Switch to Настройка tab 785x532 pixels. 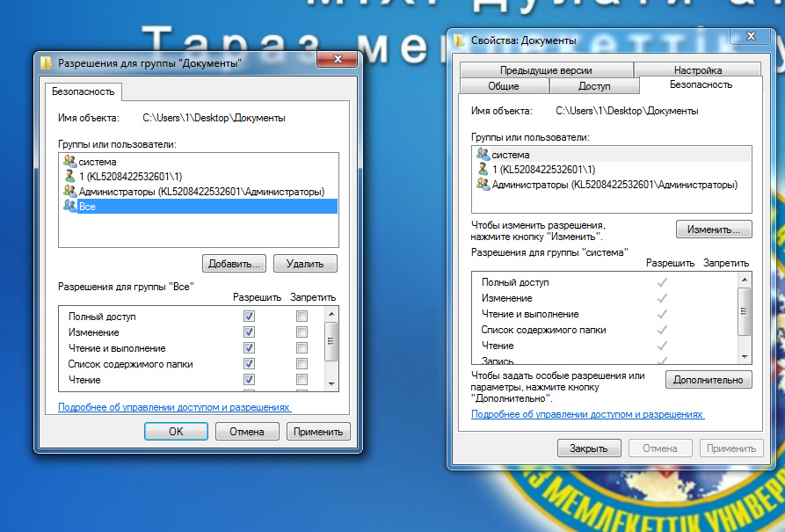(697, 70)
